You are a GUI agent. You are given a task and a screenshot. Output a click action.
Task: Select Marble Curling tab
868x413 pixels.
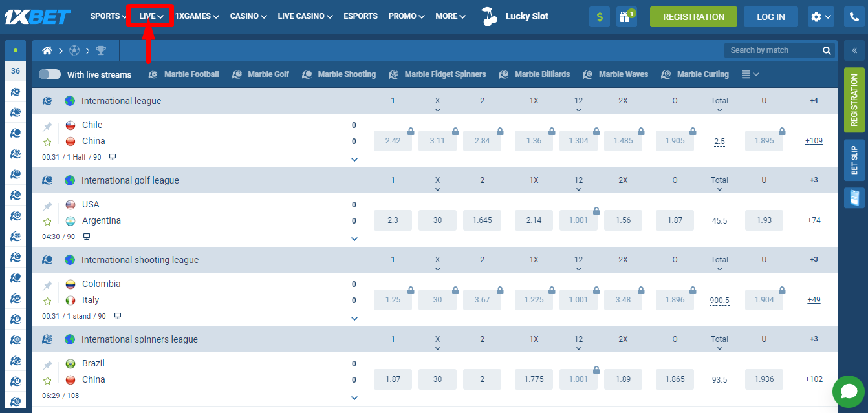click(x=695, y=74)
